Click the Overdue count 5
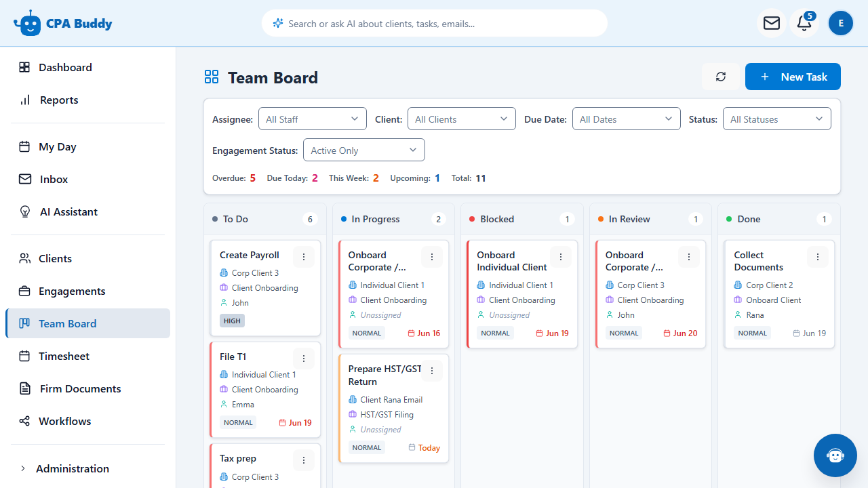 (252, 178)
